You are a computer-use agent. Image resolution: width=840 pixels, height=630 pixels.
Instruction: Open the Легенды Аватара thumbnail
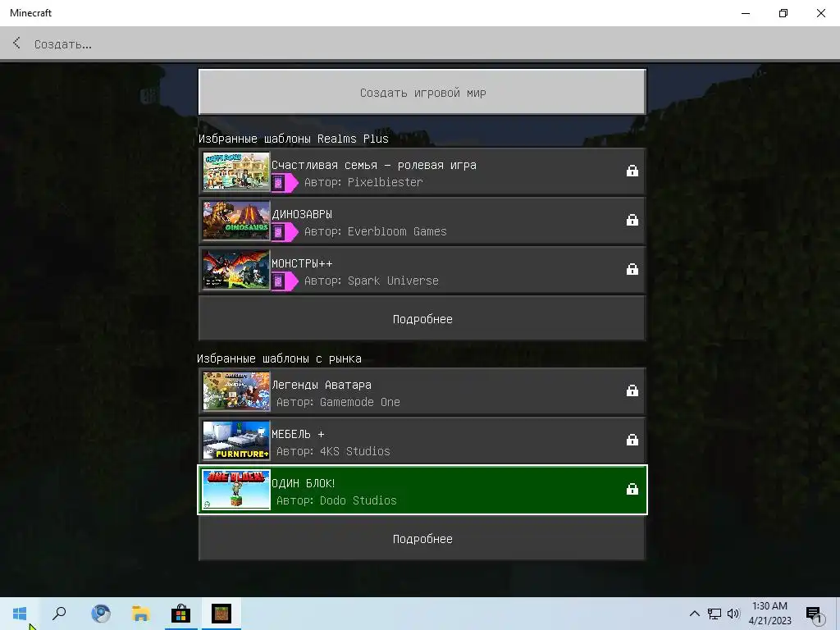coord(236,391)
